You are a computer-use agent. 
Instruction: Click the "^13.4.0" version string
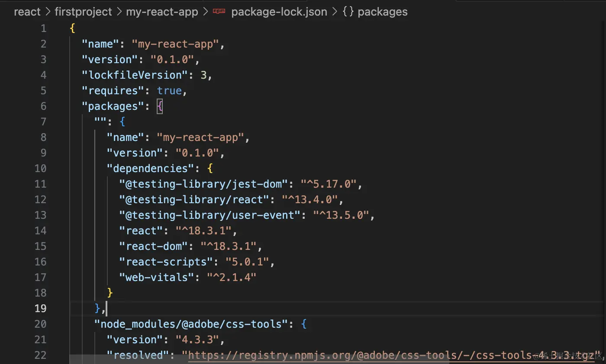pos(310,199)
